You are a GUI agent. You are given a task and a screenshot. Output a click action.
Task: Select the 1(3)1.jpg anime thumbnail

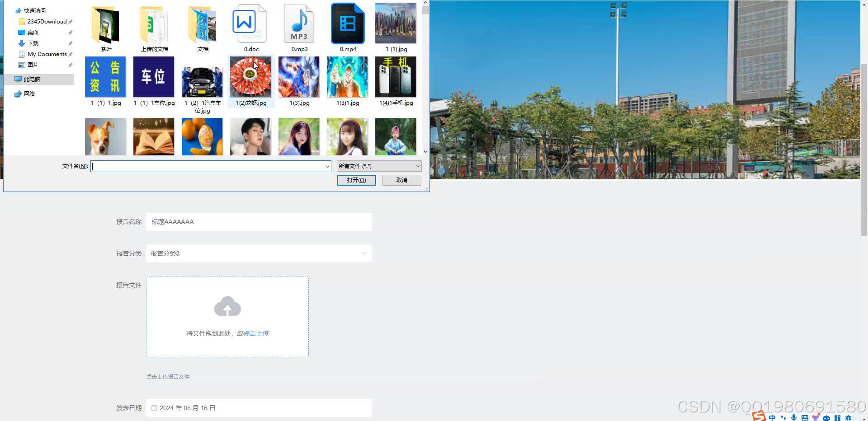(347, 77)
